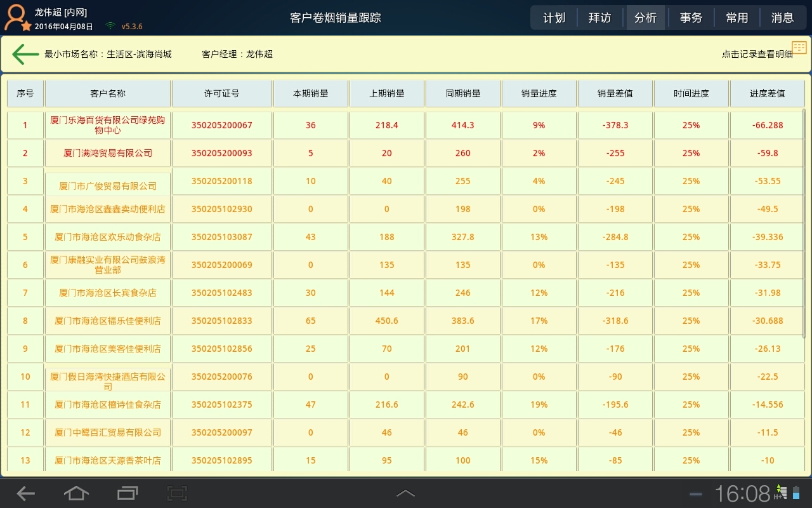Click sales difference value -378.3
The image size is (812, 508).
(615, 125)
